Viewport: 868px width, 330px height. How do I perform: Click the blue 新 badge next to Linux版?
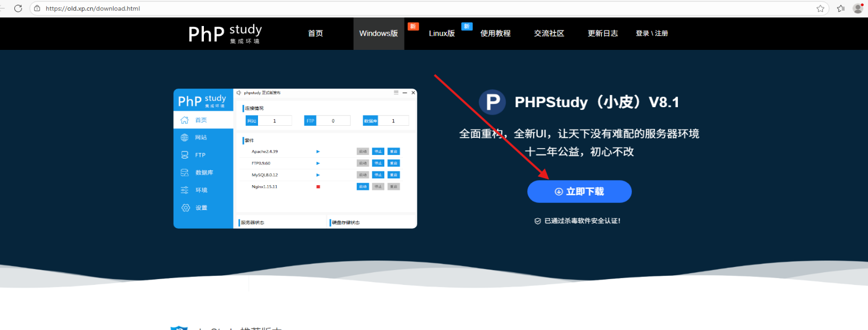[467, 27]
